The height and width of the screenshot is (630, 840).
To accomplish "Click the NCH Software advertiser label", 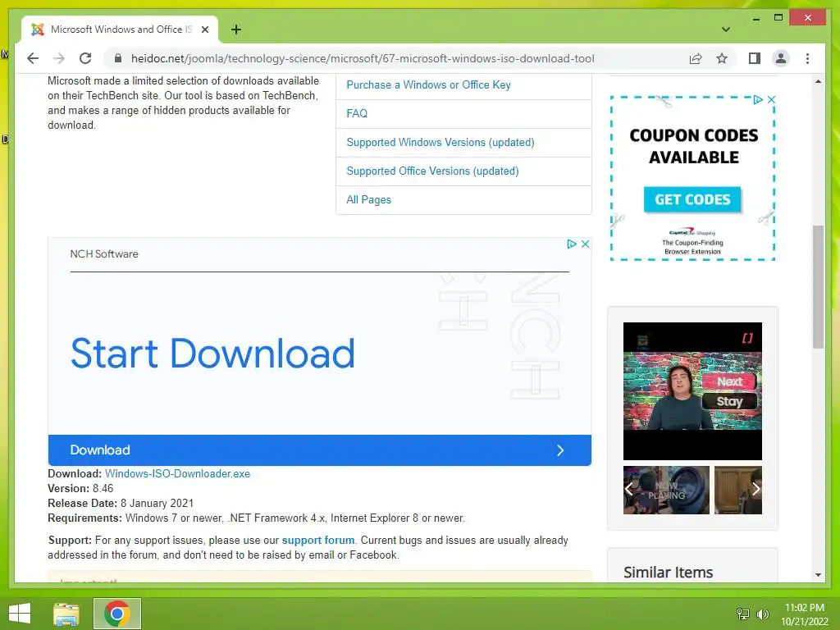I will coord(104,254).
